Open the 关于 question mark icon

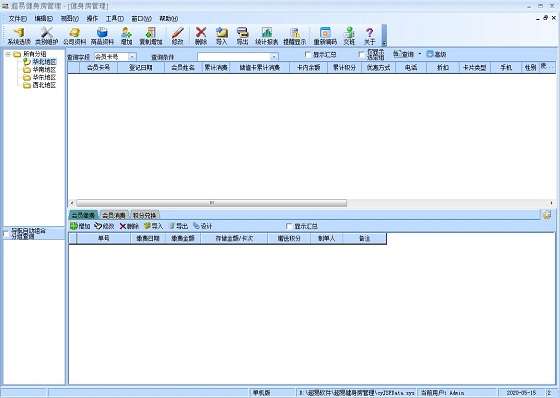point(370,36)
